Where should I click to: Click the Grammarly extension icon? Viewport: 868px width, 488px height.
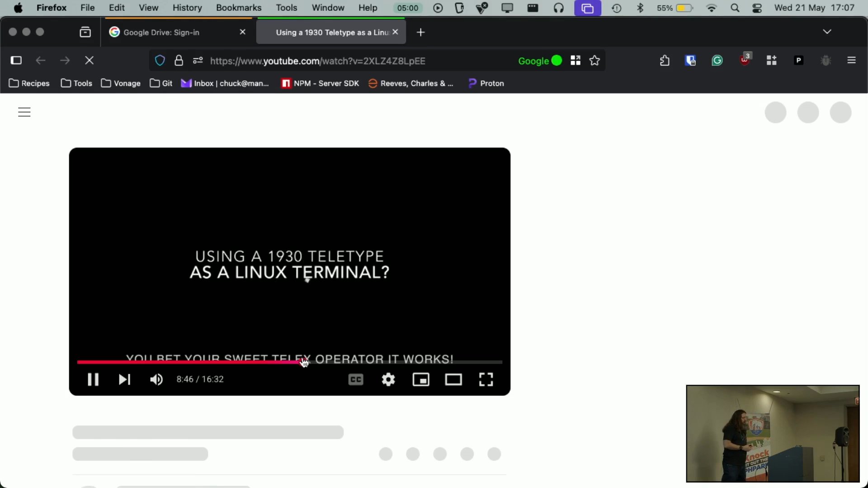(717, 60)
